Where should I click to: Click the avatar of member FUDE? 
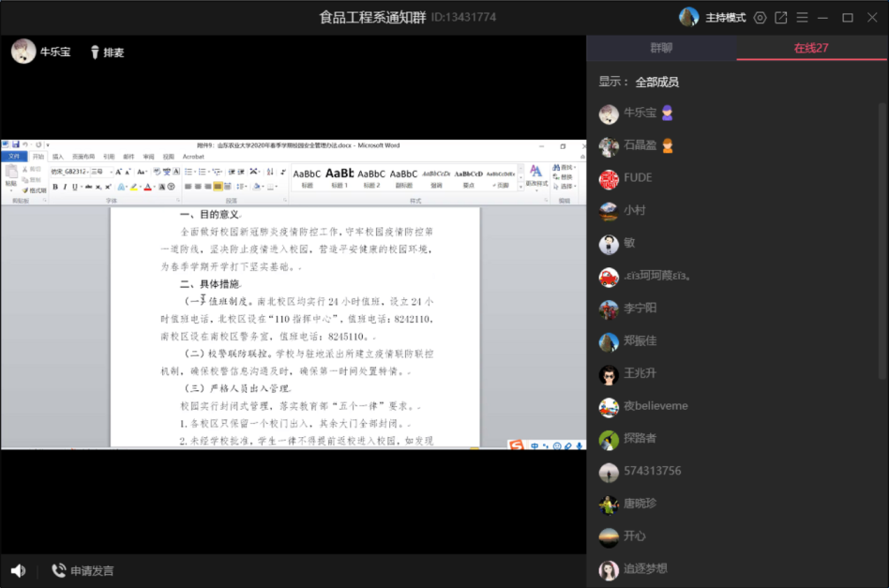click(x=609, y=178)
